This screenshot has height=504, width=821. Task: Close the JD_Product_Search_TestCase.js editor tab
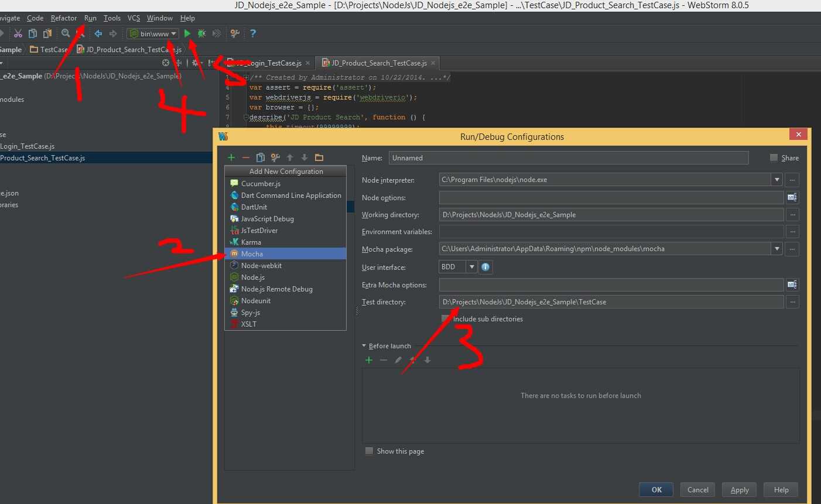pyautogui.click(x=433, y=63)
